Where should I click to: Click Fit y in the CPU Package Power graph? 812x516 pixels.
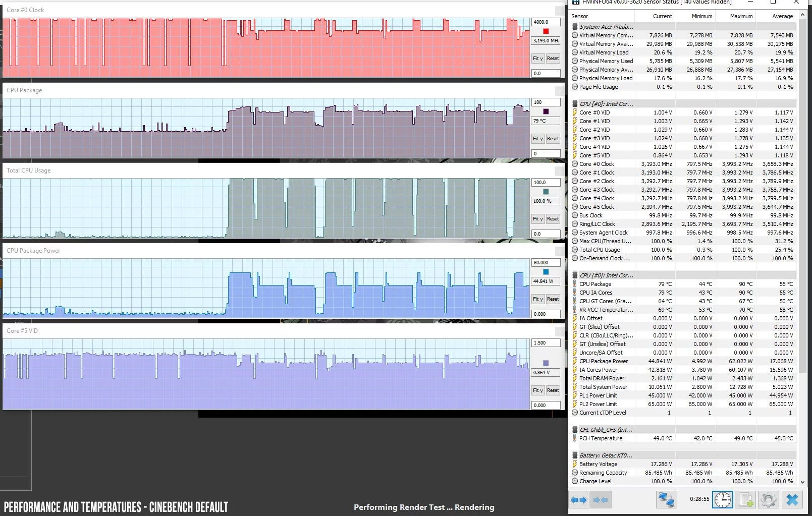(538, 299)
